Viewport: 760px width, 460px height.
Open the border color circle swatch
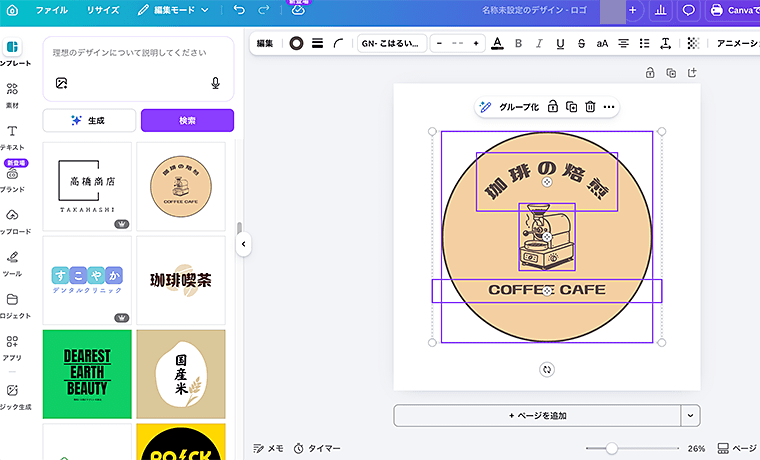click(296, 44)
